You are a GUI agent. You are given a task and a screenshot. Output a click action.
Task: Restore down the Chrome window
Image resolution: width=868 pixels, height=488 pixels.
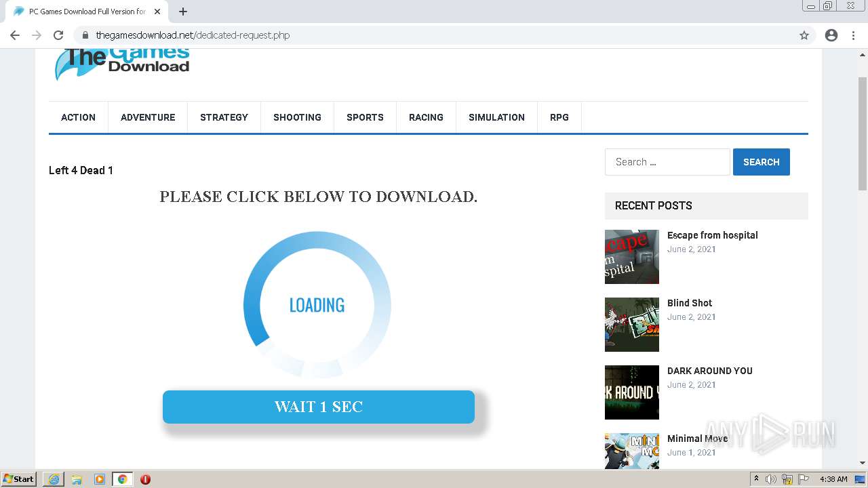[828, 6]
